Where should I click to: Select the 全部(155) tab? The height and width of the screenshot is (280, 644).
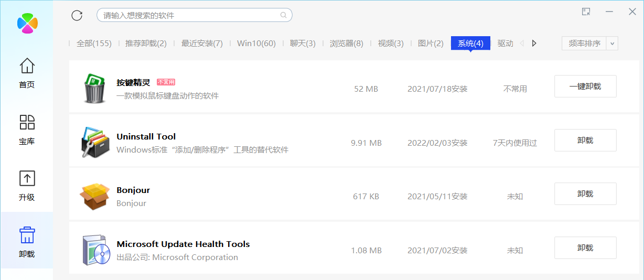pyautogui.click(x=94, y=44)
